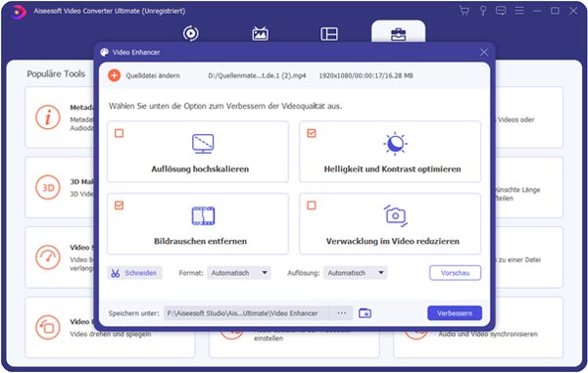The image size is (588, 373).
Task: Click the key registration icon
Action: 483,11
